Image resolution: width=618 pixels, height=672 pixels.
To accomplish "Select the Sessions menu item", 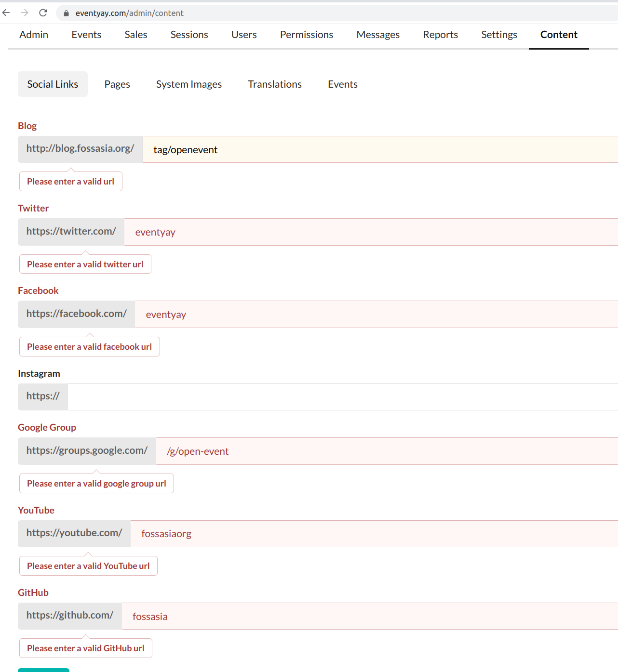I will pyautogui.click(x=189, y=34).
